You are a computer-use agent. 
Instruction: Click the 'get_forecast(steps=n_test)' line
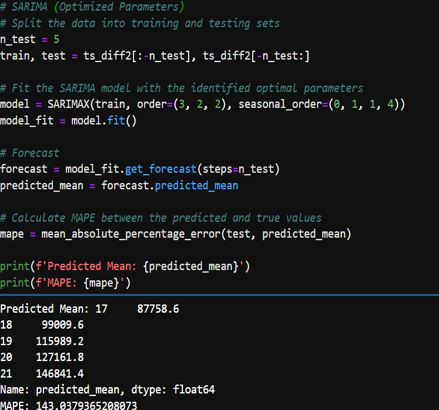pos(140,169)
